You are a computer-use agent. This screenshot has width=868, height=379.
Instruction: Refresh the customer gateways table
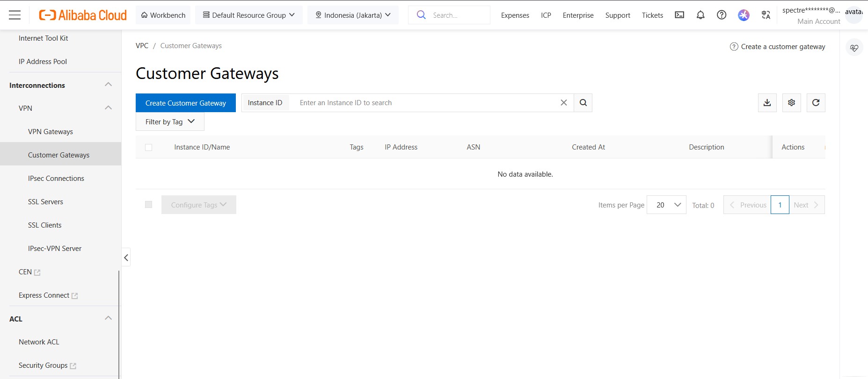[816, 103]
